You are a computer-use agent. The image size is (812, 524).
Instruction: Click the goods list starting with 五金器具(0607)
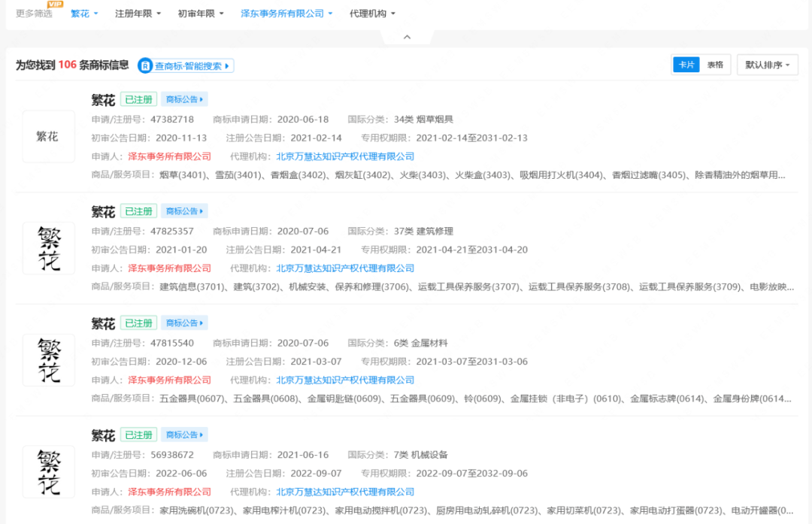click(475, 398)
